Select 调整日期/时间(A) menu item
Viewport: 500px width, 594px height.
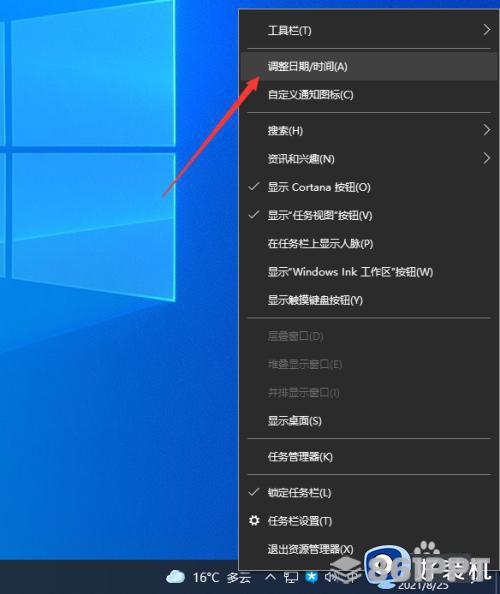pos(369,66)
